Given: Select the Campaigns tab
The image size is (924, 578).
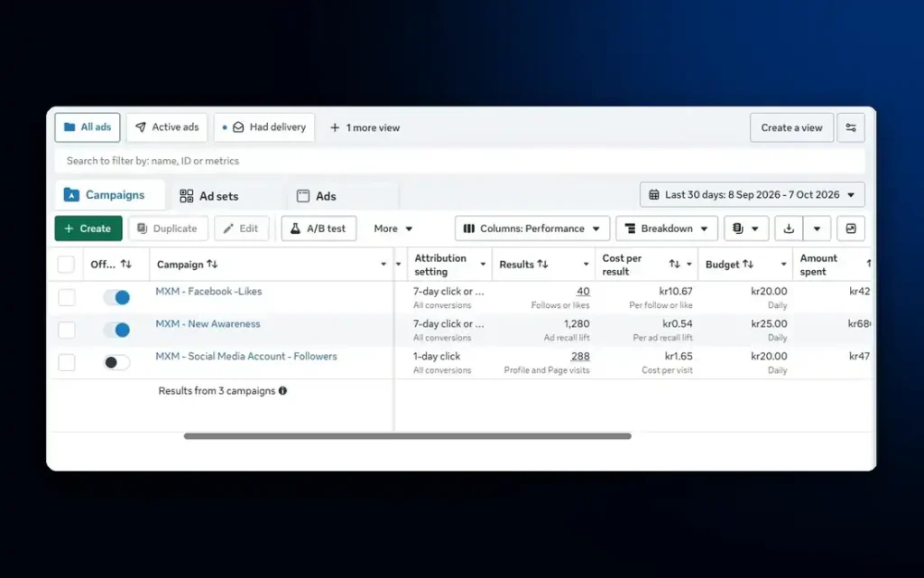Looking at the screenshot, I should click(109, 195).
